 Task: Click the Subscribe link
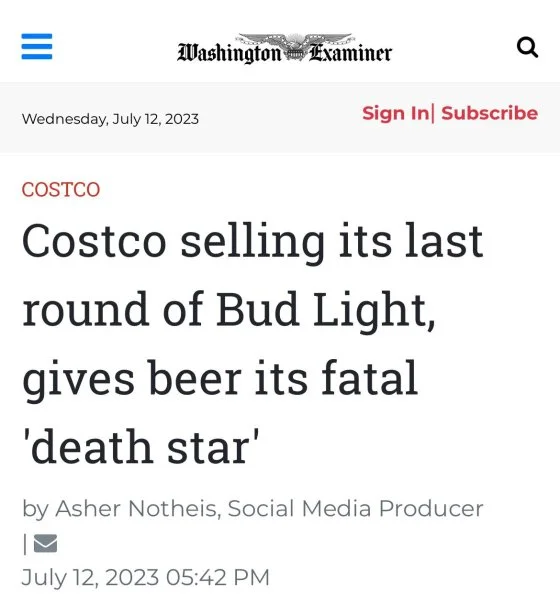click(490, 113)
